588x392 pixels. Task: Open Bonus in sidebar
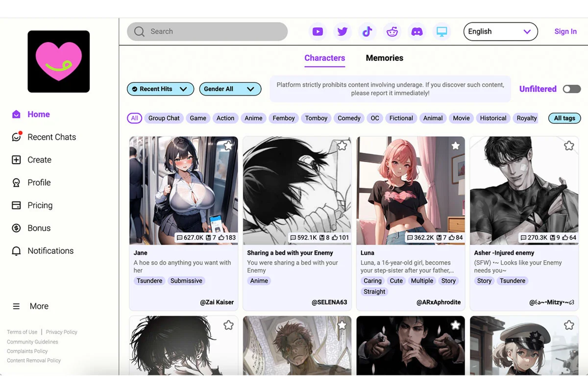pos(31,228)
